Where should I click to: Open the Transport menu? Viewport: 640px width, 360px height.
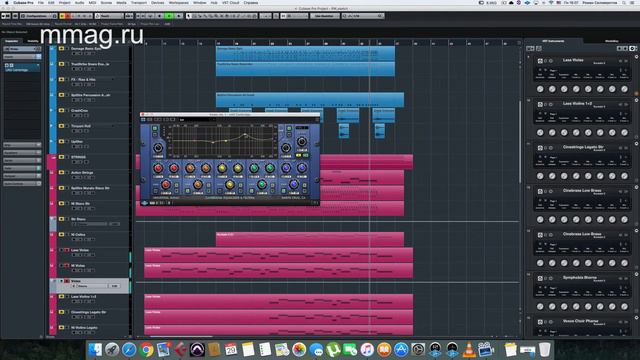pos(139,2)
